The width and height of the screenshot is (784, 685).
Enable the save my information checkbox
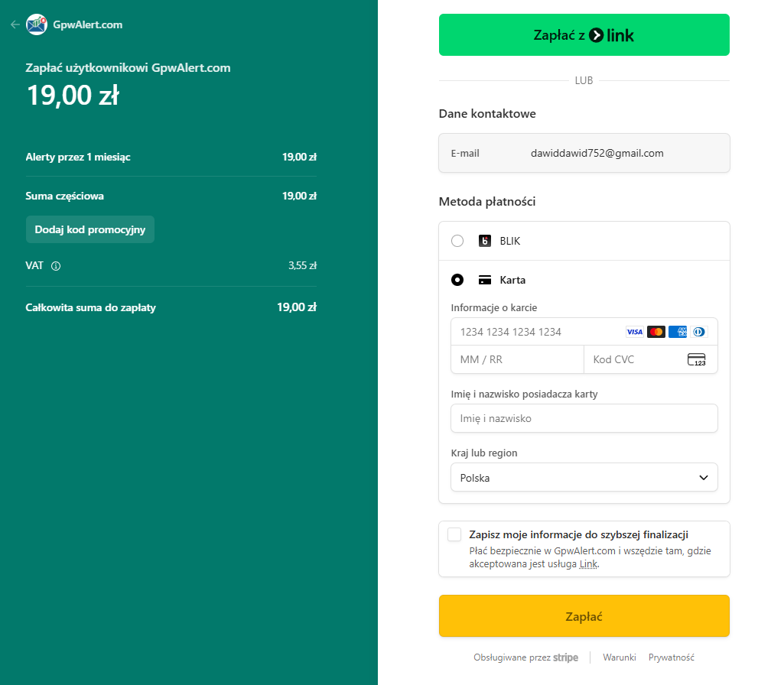(454, 534)
